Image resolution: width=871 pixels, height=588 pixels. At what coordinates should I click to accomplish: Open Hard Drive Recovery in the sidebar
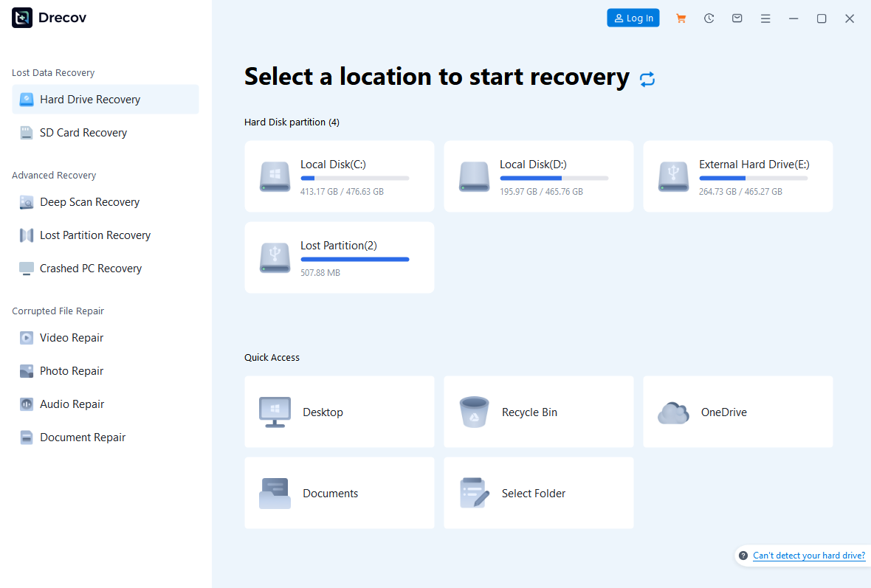89,99
